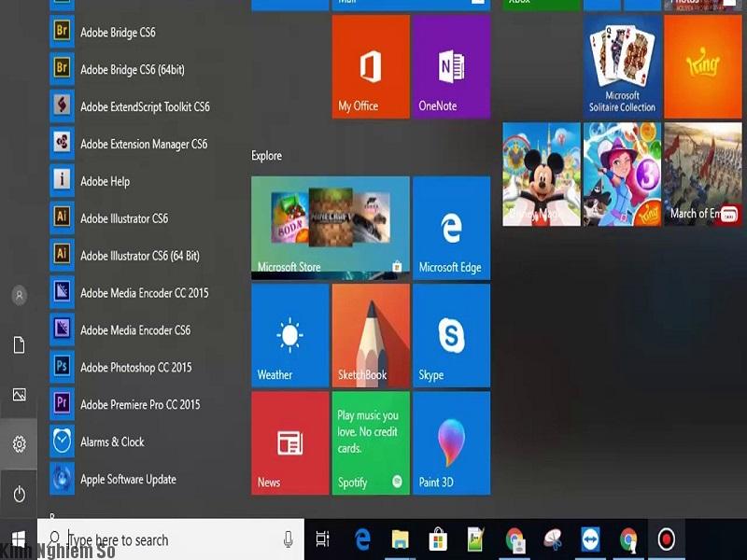Open Microsoft Edge from the taskbar
This screenshot has height=560, width=747.
click(x=362, y=539)
